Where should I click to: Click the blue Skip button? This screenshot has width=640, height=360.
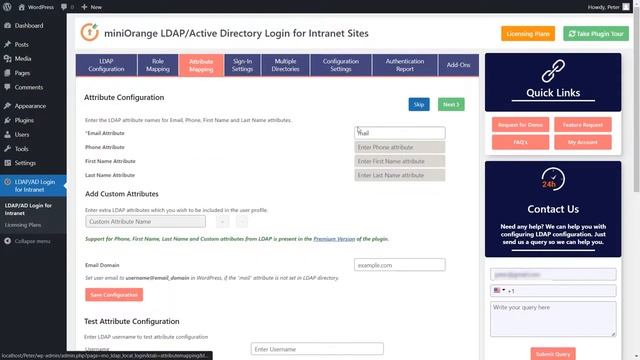(x=419, y=104)
